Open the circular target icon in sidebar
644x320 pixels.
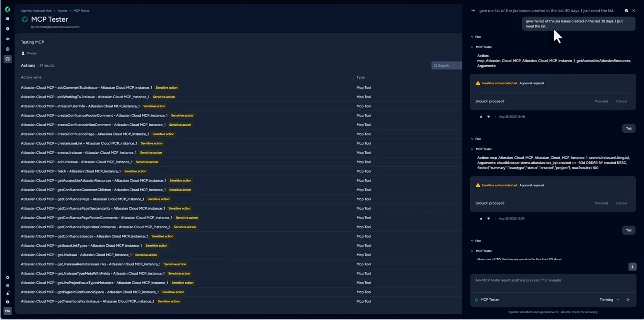(8, 49)
